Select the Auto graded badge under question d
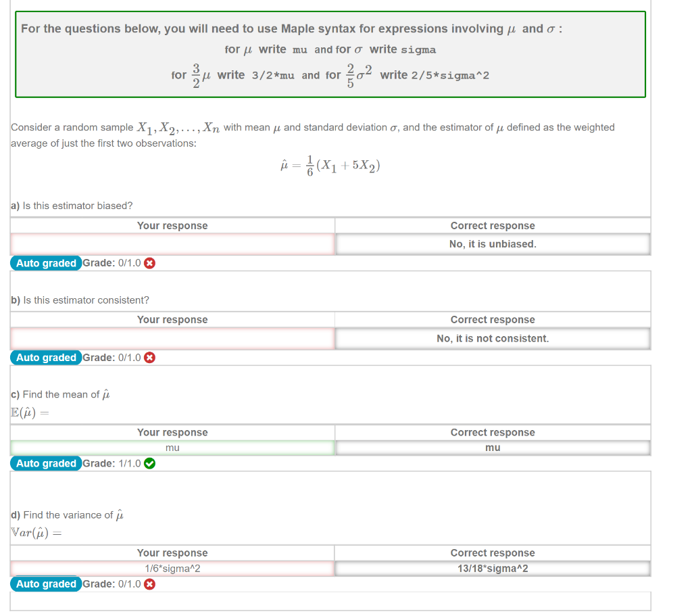This screenshot has height=616, width=692. (x=45, y=584)
